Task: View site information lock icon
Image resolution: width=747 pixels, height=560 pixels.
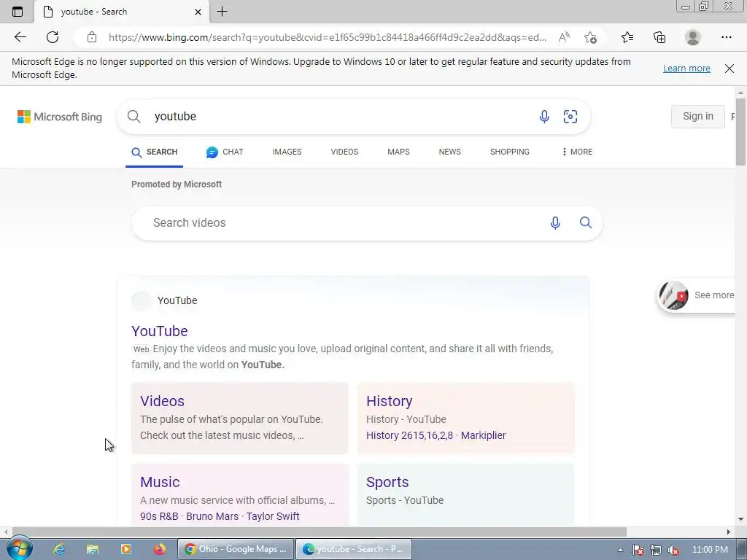Action: 92,37
